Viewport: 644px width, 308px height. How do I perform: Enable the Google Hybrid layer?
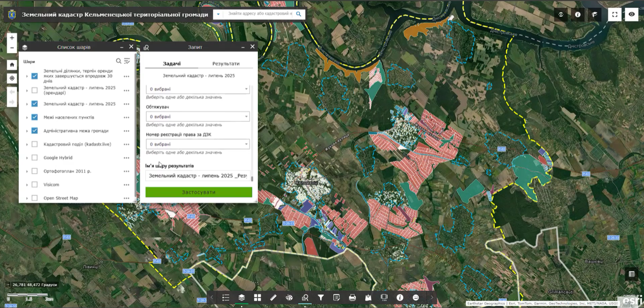(x=35, y=158)
